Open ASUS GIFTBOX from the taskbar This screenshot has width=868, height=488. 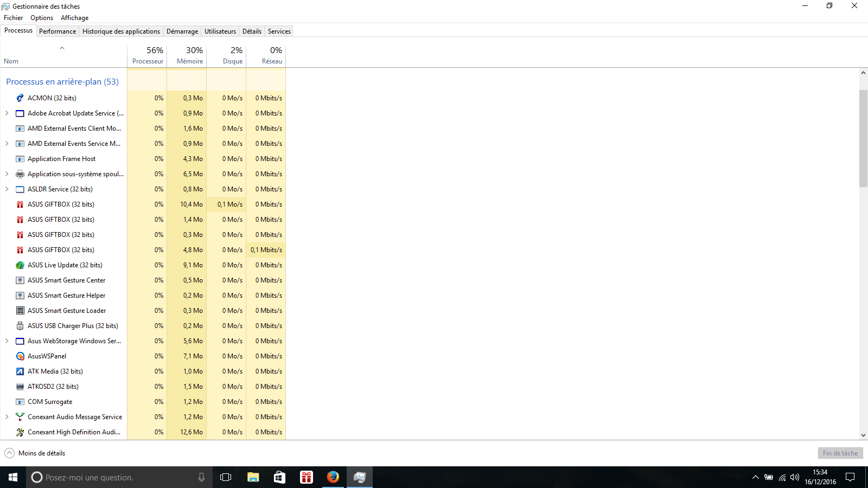307,477
